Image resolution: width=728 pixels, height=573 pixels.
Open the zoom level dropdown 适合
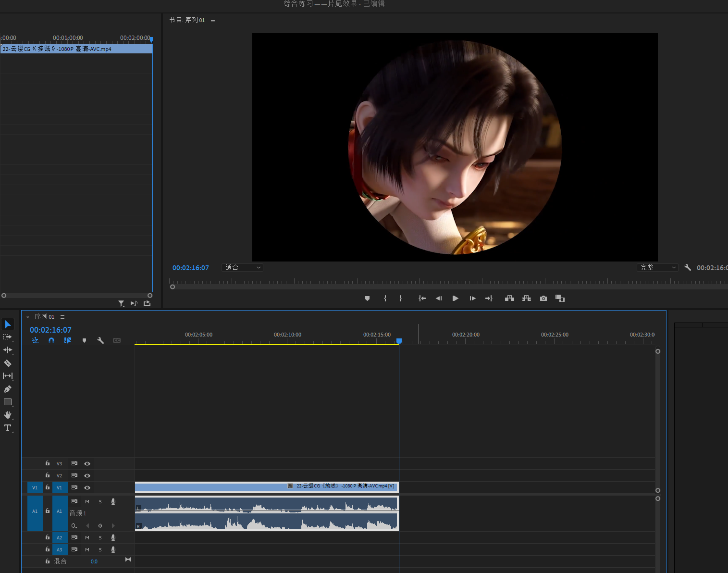243,268
